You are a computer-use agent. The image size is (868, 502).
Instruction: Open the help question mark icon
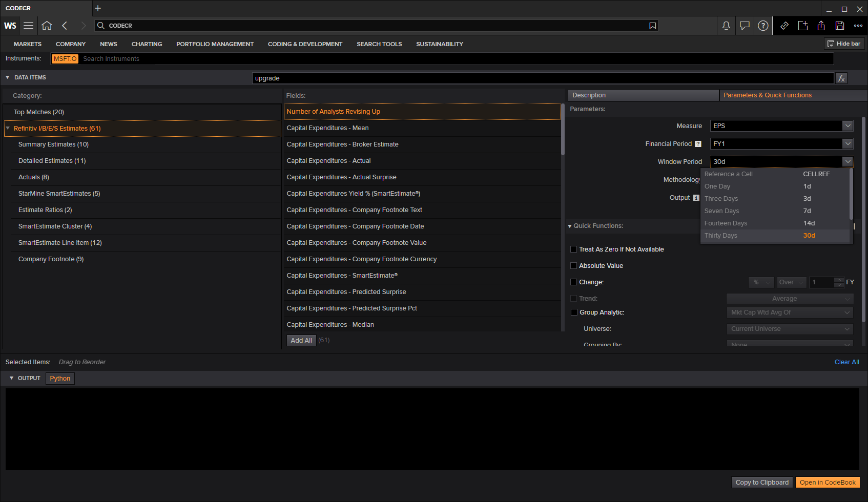763,26
